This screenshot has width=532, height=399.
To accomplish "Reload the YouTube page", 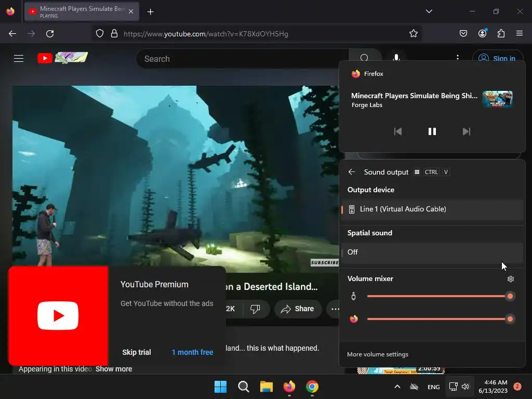I will [50, 34].
